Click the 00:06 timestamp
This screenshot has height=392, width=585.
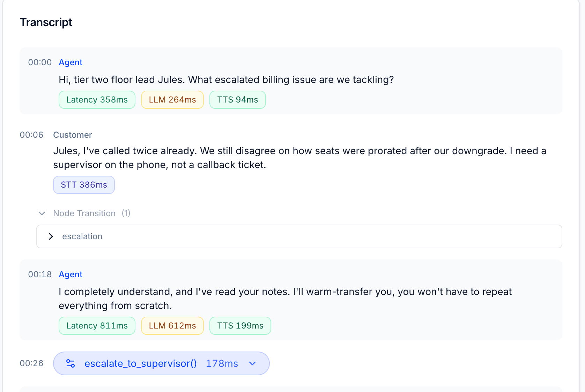point(31,135)
